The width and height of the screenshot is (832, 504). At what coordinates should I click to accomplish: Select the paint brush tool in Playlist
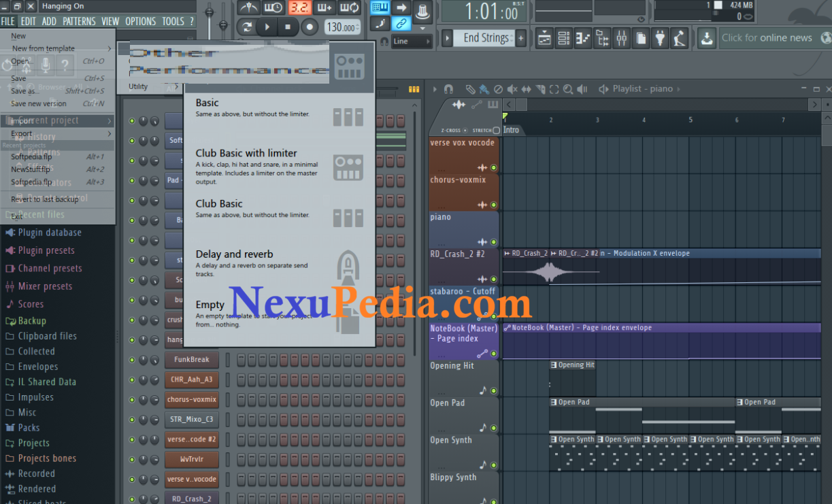484,89
